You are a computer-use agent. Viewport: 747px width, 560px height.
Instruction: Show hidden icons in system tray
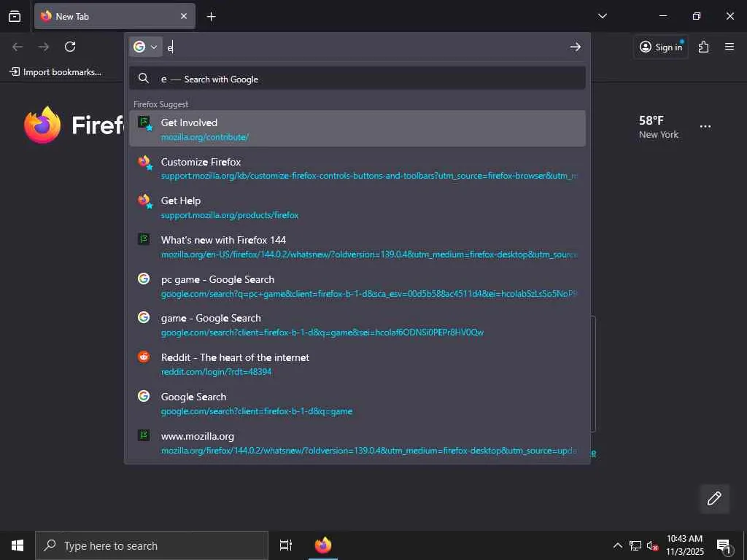pyautogui.click(x=617, y=545)
